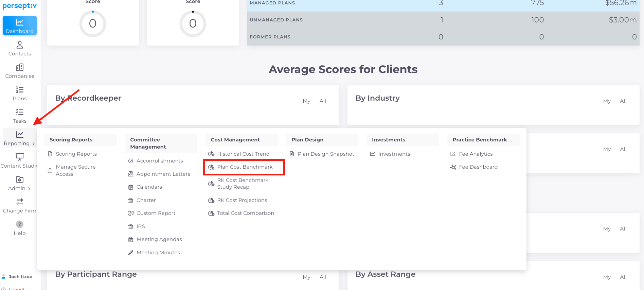The width and height of the screenshot is (644, 290).
Task: Click the document icon beside Plan Design Snapshot
Action: pyautogui.click(x=292, y=154)
